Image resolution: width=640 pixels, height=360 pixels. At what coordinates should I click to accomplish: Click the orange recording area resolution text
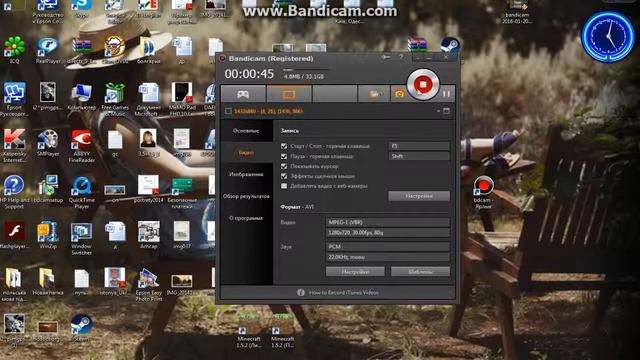pos(269,111)
